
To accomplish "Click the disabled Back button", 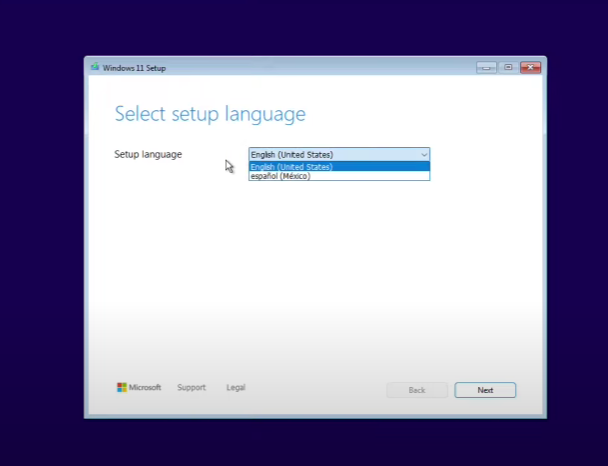I will (x=417, y=390).
